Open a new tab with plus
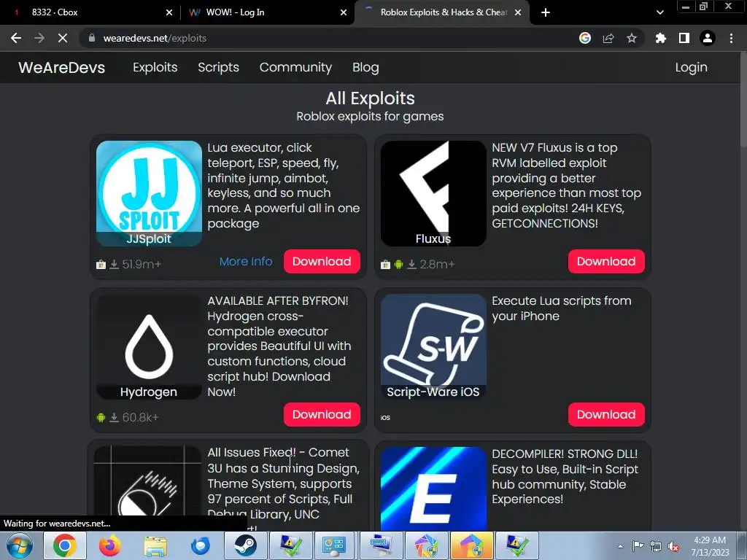 click(546, 12)
